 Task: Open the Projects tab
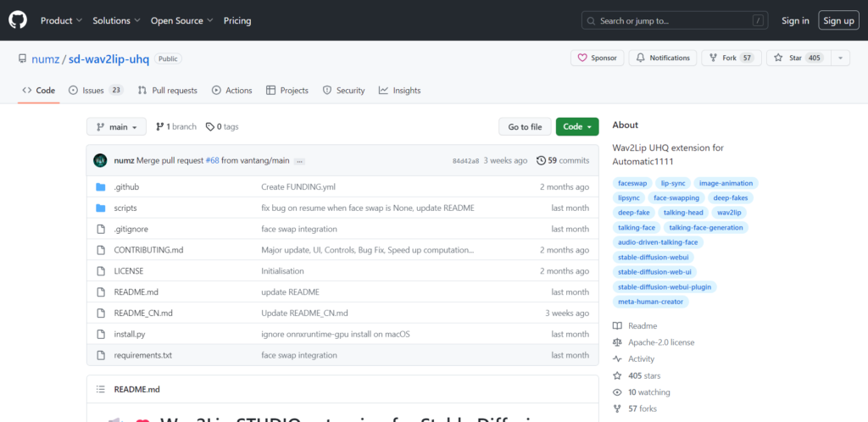(287, 90)
